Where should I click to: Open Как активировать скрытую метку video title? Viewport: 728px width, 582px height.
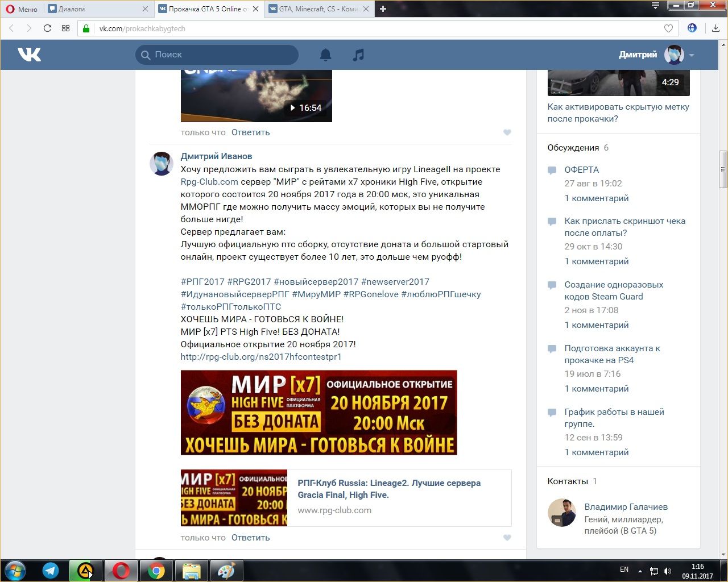(618, 113)
